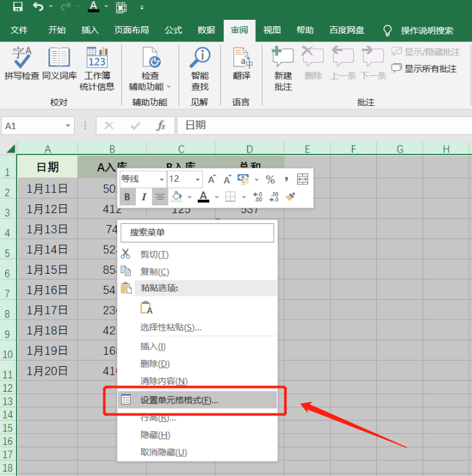The width and height of the screenshot is (472, 476).
Task: Click 检查辅助功能 accessibility checker
Action: pos(150,69)
